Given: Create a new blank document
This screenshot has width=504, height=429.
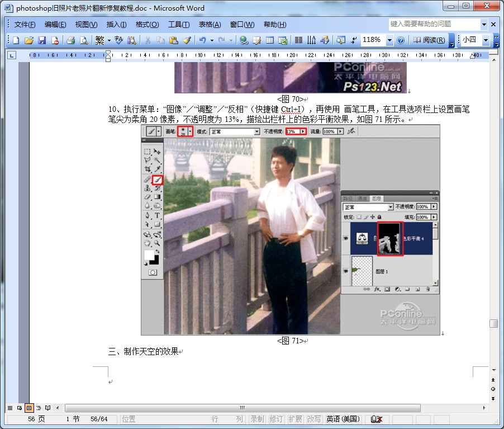Looking at the screenshot, I should tap(16, 40).
